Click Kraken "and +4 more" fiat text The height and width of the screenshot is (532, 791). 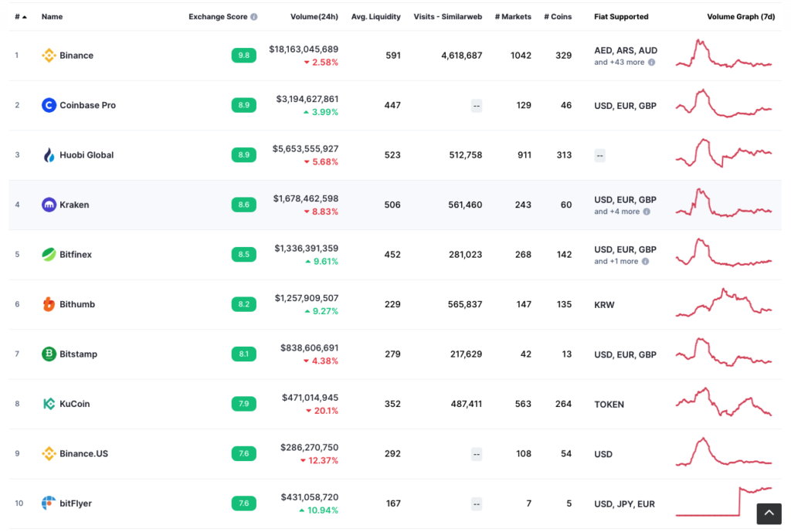click(616, 212)
